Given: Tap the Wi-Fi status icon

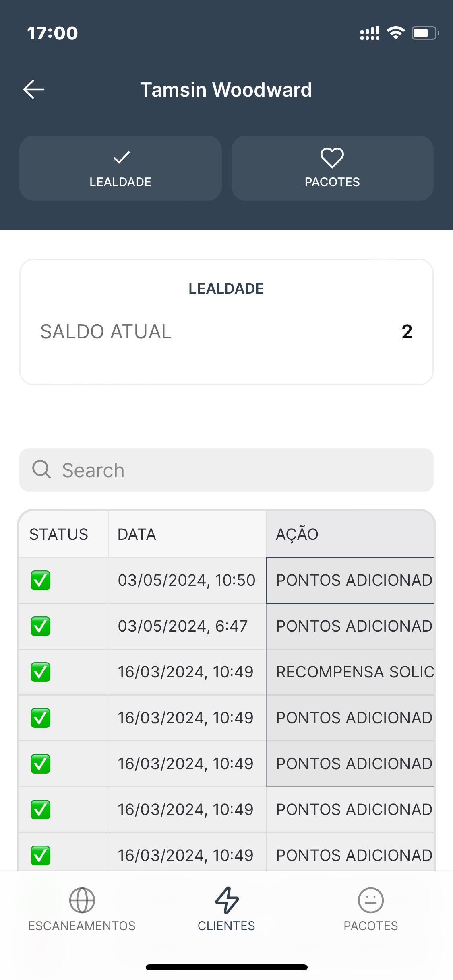Looking at the screenshot, I should click(395, 33).
